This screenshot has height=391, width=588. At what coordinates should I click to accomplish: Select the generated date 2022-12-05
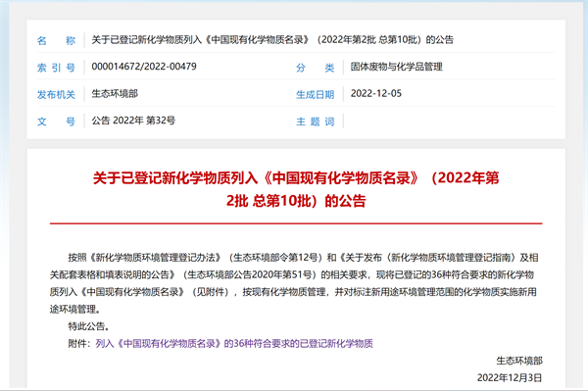tap(376, 93)
